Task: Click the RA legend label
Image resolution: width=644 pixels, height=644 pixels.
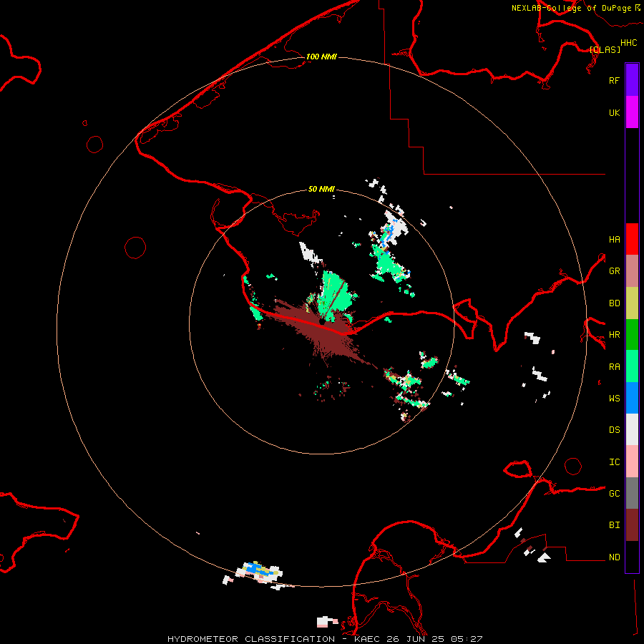Action: (614, 367)
